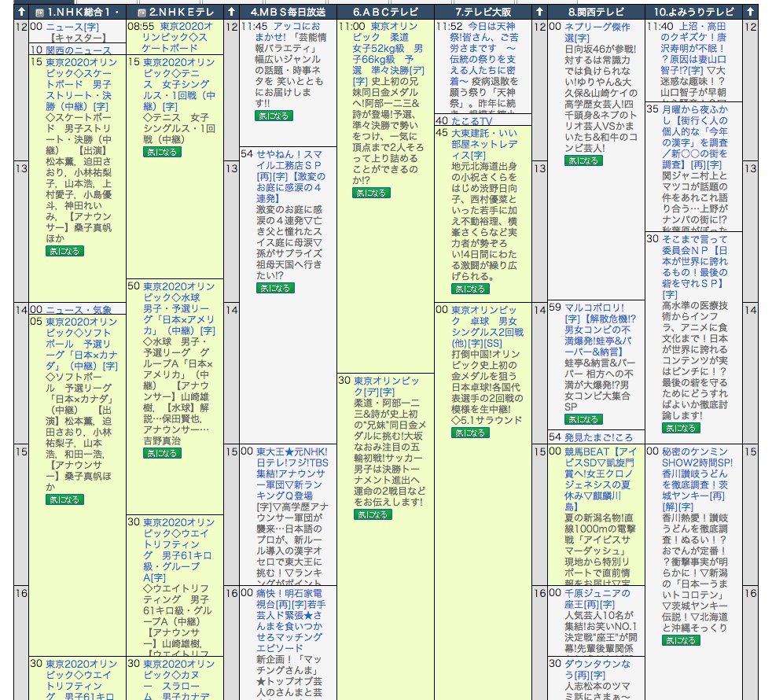Screen dimensions: 772x700
Task: Open ABC 14:30 東京オリンピック[デ][字] link
Action: coord(387,386)
